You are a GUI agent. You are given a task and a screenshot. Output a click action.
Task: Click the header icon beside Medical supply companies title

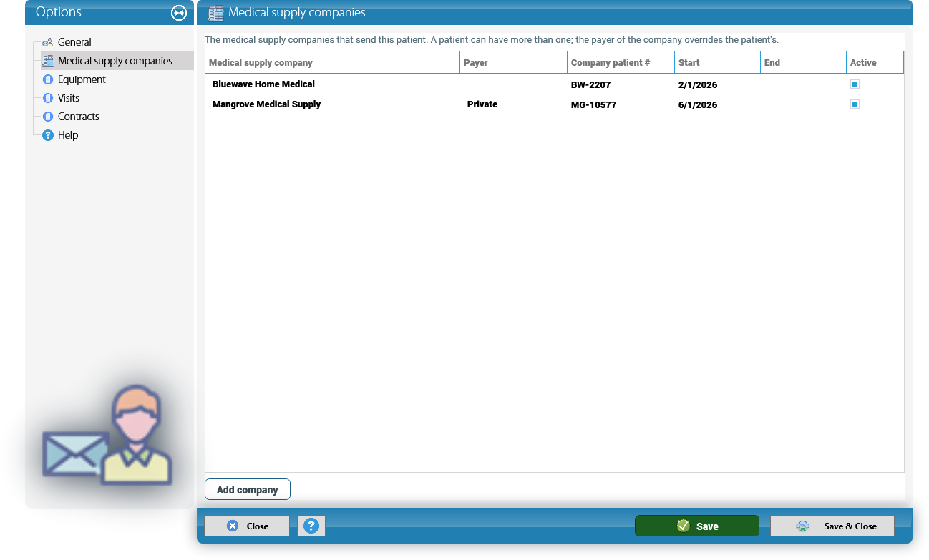pos(216,13)
